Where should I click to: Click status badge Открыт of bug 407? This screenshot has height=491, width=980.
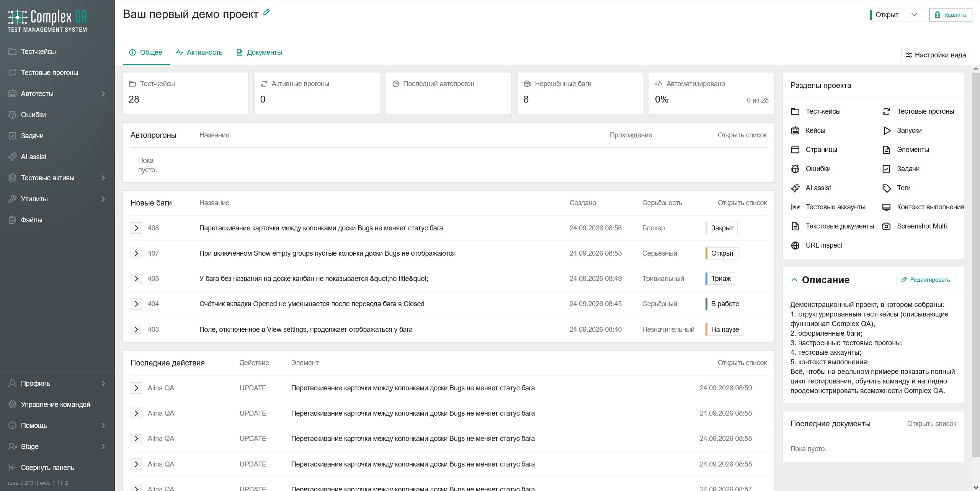click(x=722, y=253)
